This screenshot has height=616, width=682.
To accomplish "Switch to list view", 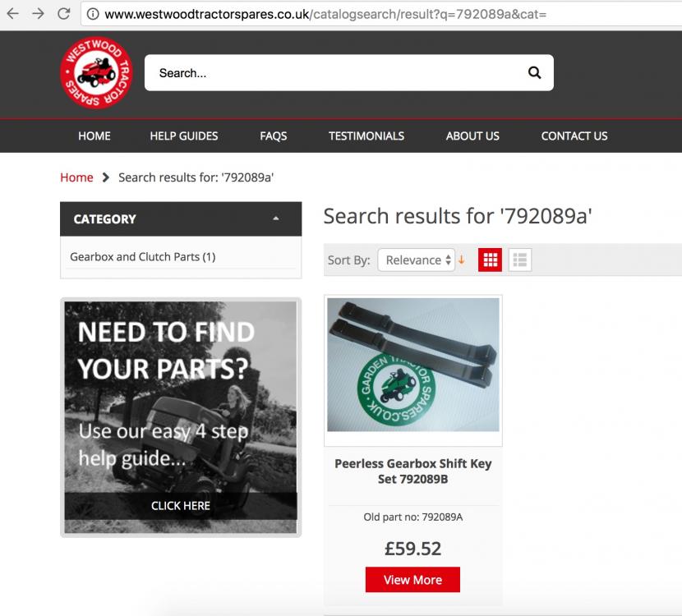I will 520,260.
